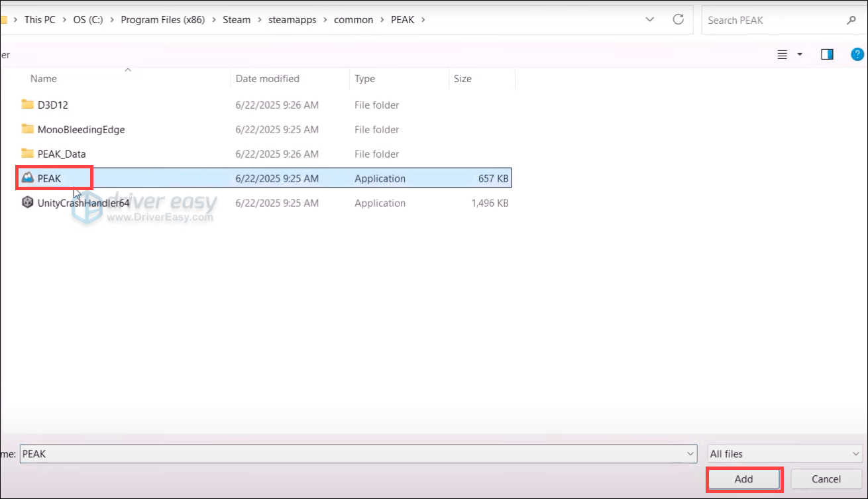This screenshot has height=499, width=868.
Task: Select the D3D12 folder icon
Action: point(27,105)
